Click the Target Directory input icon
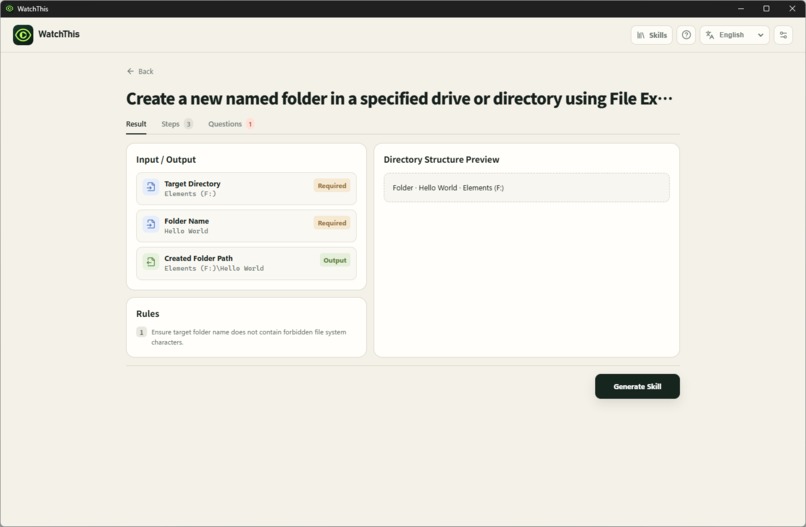Screen dimensions: 806x527 (151, 187)
